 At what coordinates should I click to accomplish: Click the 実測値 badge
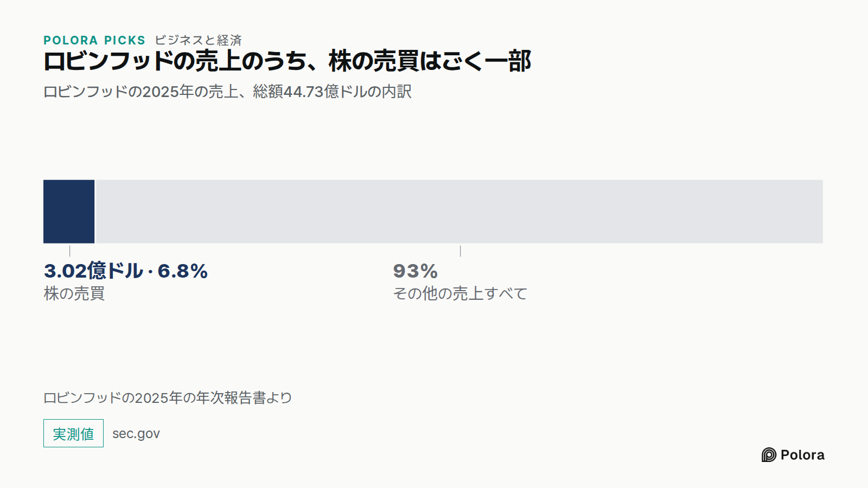(x=73, y=433)
